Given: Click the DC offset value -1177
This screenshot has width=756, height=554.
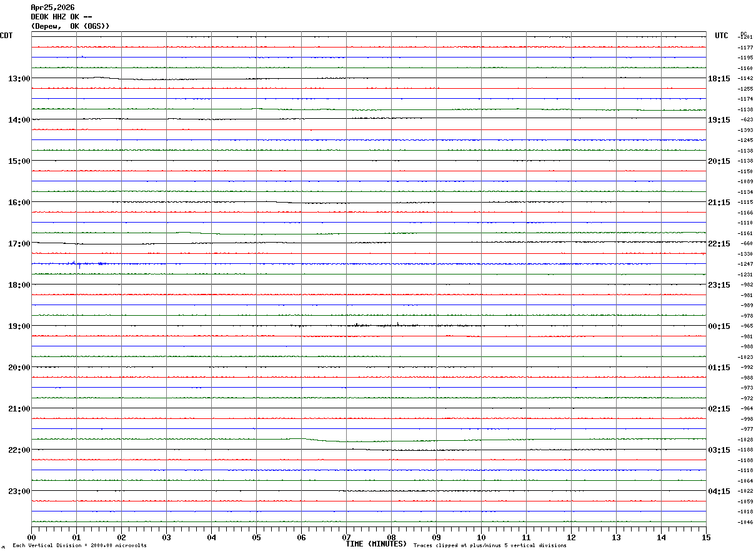Looking at the screenshot, I should (x=746, y=48).
